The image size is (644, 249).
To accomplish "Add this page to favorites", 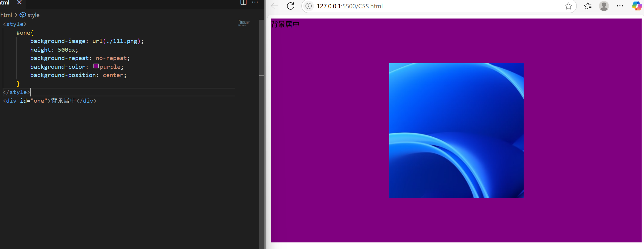I will [x=568, y=6].
